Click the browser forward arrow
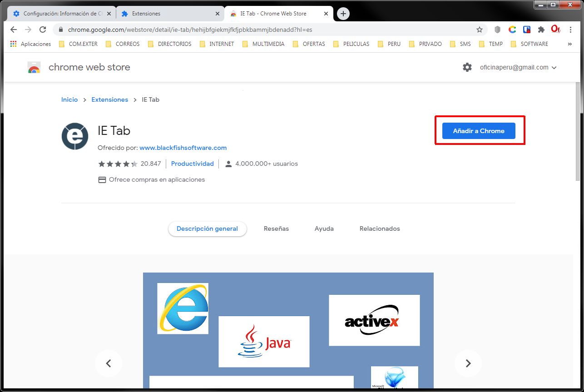This screenshot has width=584, height=392. pos(28,30)
